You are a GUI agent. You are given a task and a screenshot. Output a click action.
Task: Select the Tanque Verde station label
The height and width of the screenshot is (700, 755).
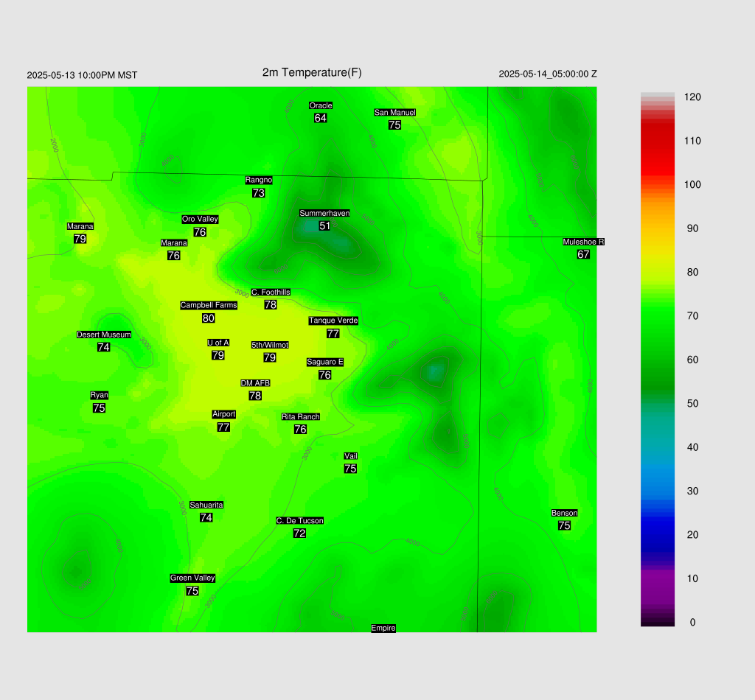pos(333,321)
